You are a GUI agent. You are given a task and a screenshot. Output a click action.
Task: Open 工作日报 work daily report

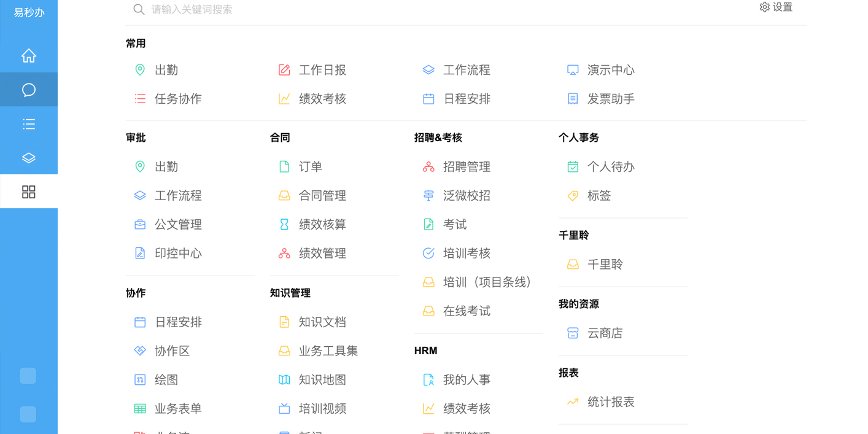point(322,70)
